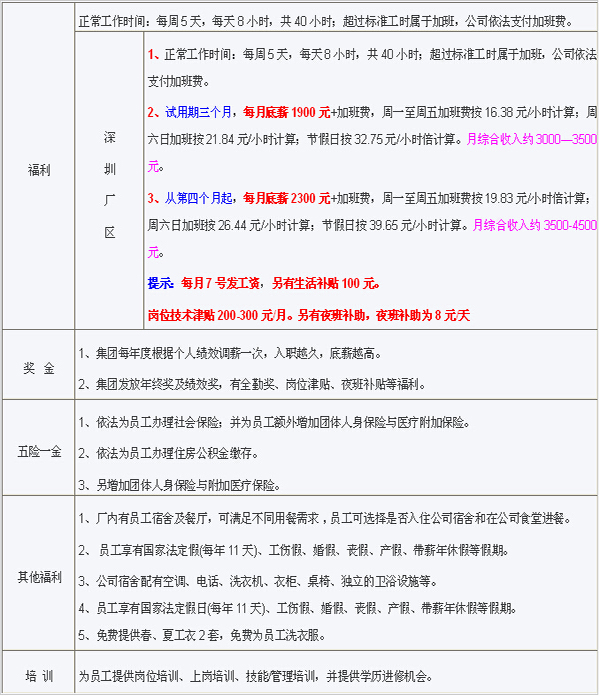Click the 奖 金 row header cell
Image resolution: width=600 pixels, height=696 pixels.
(38, 368)
